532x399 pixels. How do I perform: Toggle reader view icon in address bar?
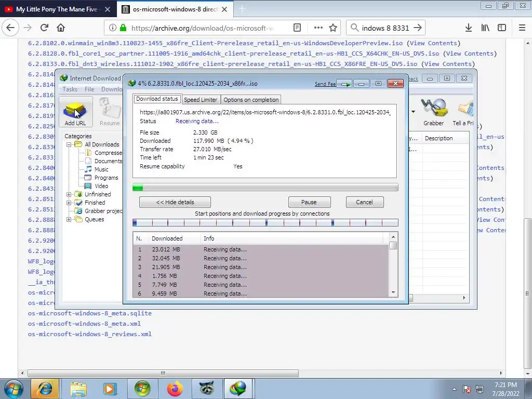click(297, 28)
